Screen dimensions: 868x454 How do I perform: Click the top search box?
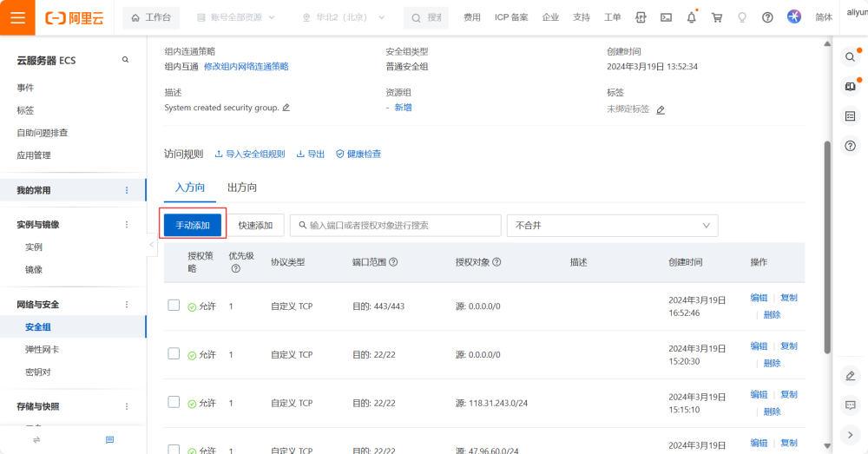tap(426, 17)
